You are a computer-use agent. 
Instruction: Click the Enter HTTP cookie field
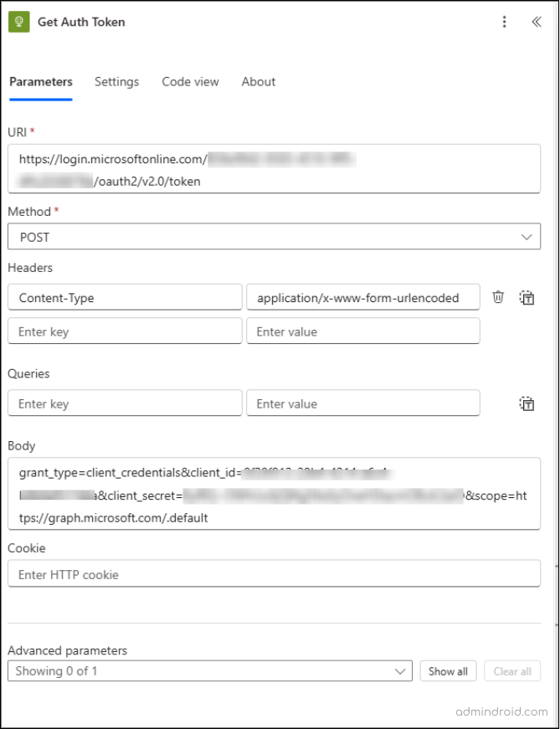tap(274, 574)
